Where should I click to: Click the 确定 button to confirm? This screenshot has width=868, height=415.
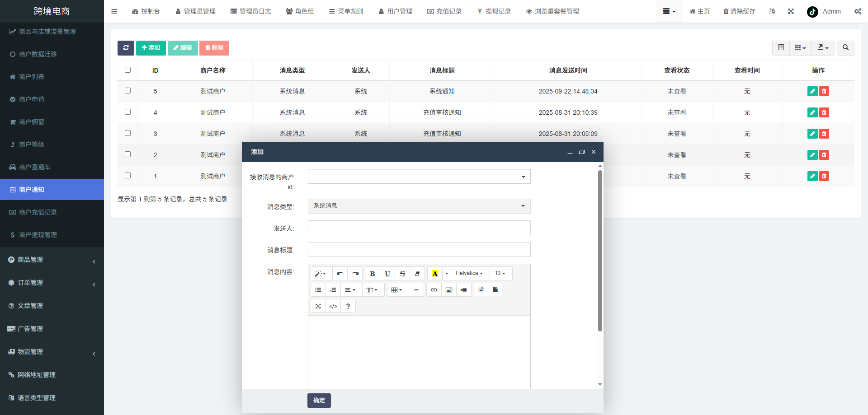[x=319, y=400]
